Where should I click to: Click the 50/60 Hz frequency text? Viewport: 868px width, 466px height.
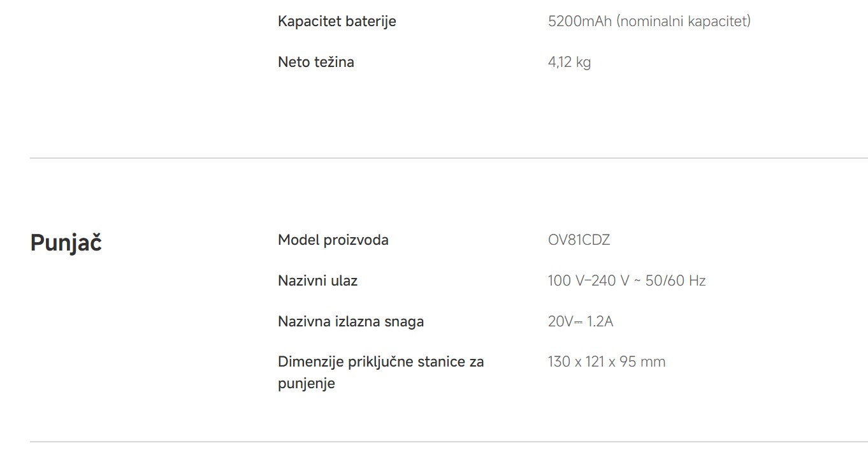click(x=676, y=280)
